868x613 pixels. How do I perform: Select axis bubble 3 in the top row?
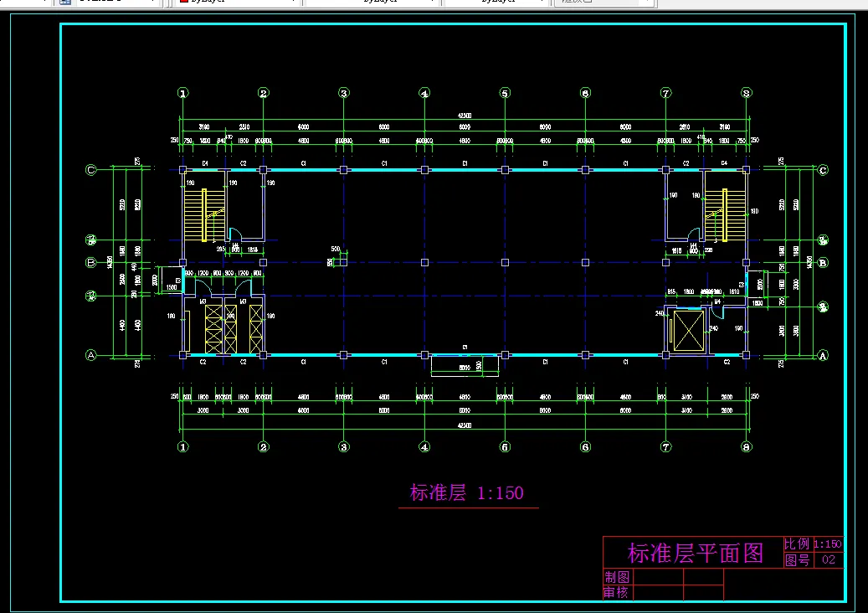point(344,93)
